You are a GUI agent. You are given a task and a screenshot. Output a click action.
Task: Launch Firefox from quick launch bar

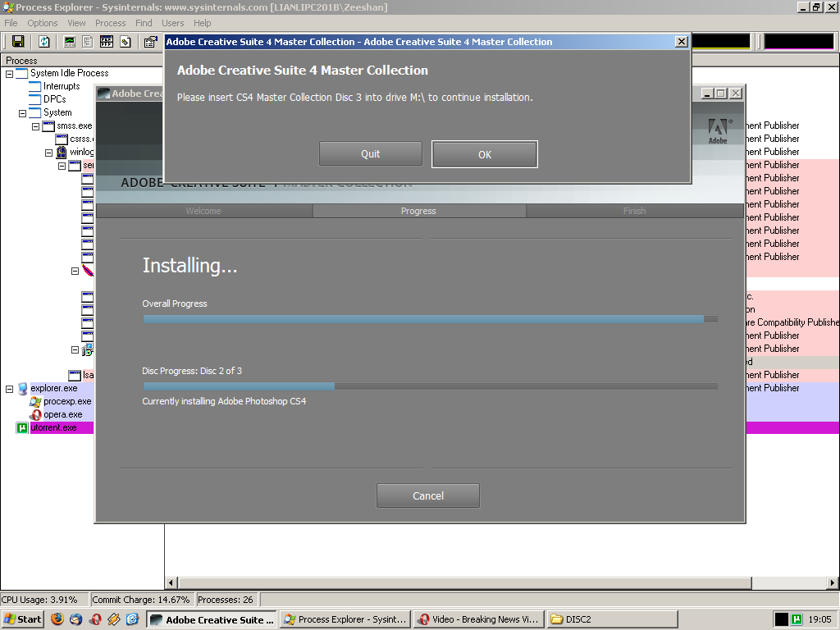coord(57,619)
